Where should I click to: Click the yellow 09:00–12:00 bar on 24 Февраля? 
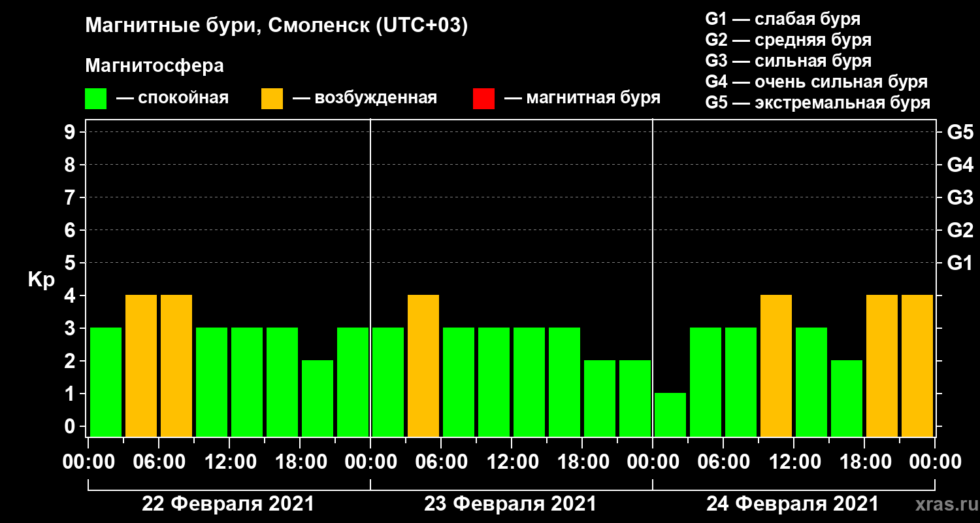coord(776,365)
